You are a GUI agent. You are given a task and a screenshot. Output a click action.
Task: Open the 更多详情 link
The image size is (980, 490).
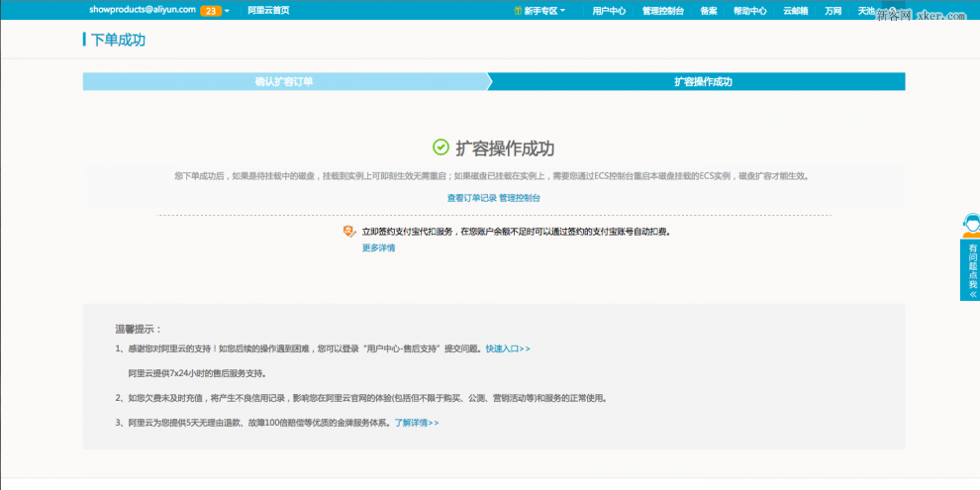click(378, 247)
